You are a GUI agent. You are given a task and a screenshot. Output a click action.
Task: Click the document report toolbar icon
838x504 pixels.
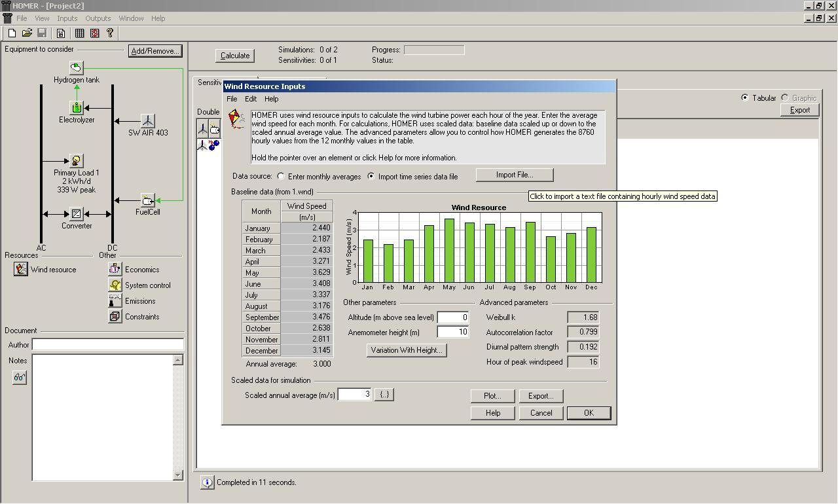[x=61, y=33]
